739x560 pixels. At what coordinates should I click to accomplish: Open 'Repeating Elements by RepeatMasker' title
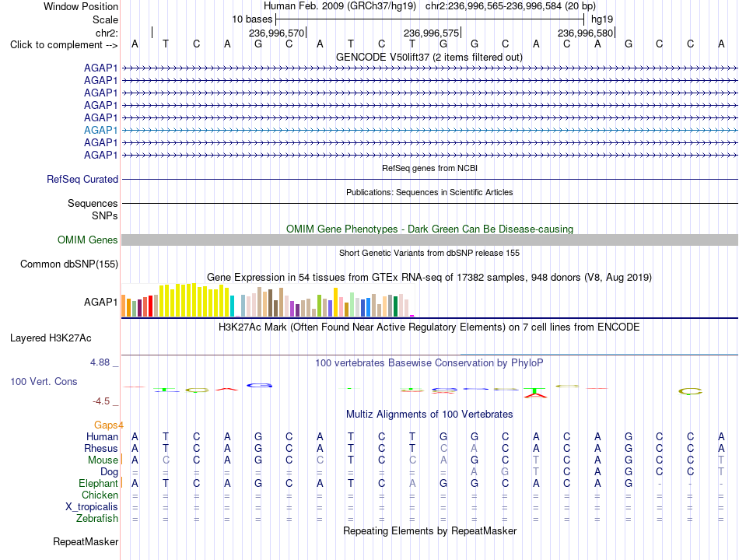click(x=429, y=530)
